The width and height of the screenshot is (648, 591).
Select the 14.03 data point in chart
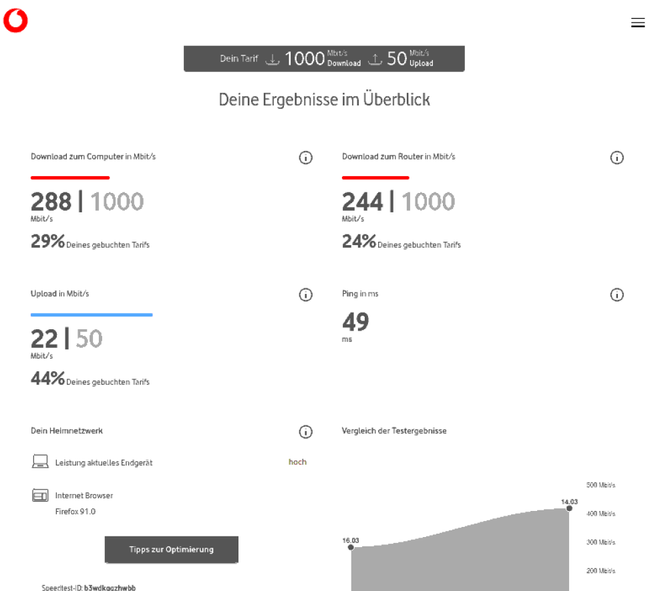click(x=569, y=508)
